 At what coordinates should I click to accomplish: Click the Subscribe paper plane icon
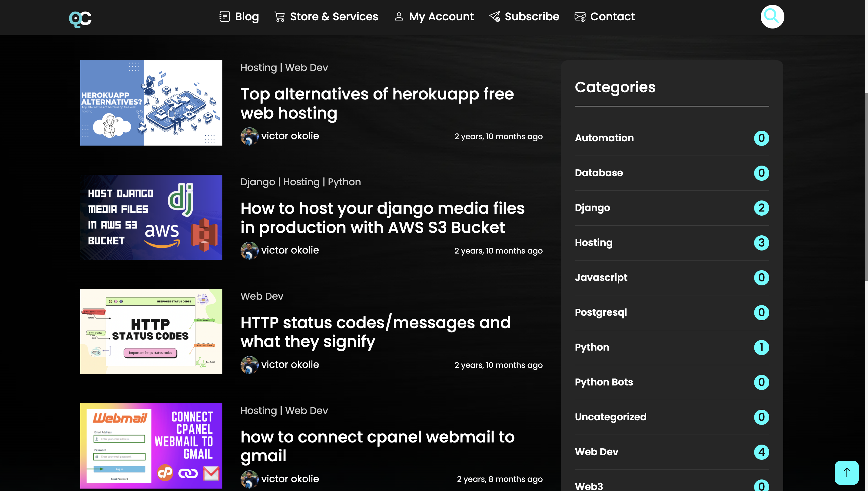click(494, 16)
